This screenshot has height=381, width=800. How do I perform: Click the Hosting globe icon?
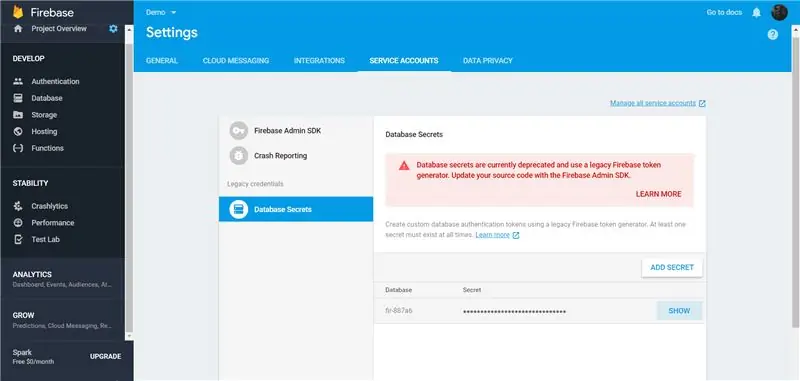click(x=18, y=132)
